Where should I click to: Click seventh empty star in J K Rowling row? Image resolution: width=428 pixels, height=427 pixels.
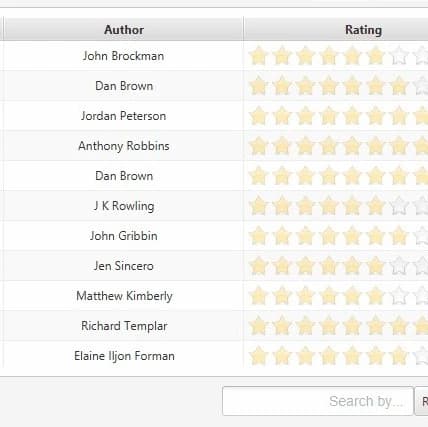(399, 206)
